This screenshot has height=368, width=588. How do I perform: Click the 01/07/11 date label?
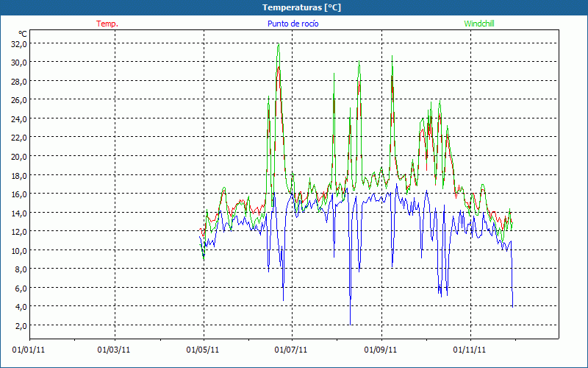[x=291, y=350]
